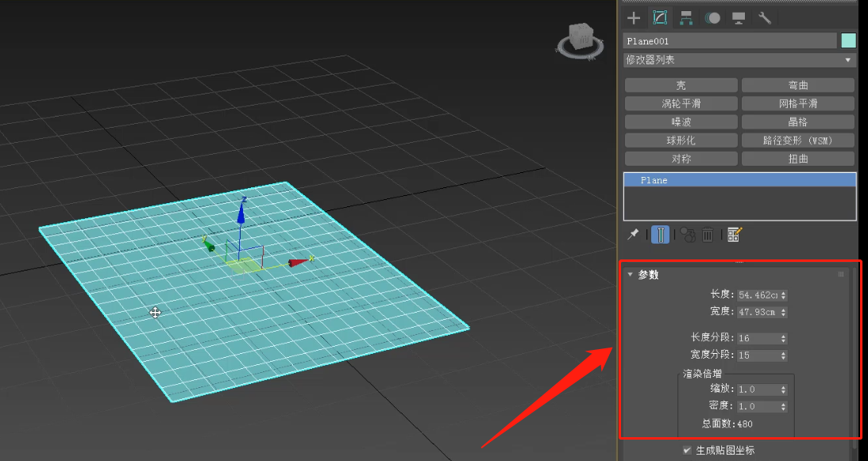Apply the 弯曲 modifier button
This screenshot has height=461, width=868.
point(797,85)
